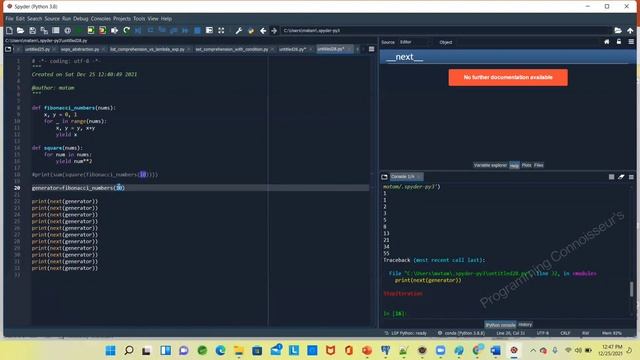Open the Help menu in menu bar

tap(166, 19)
